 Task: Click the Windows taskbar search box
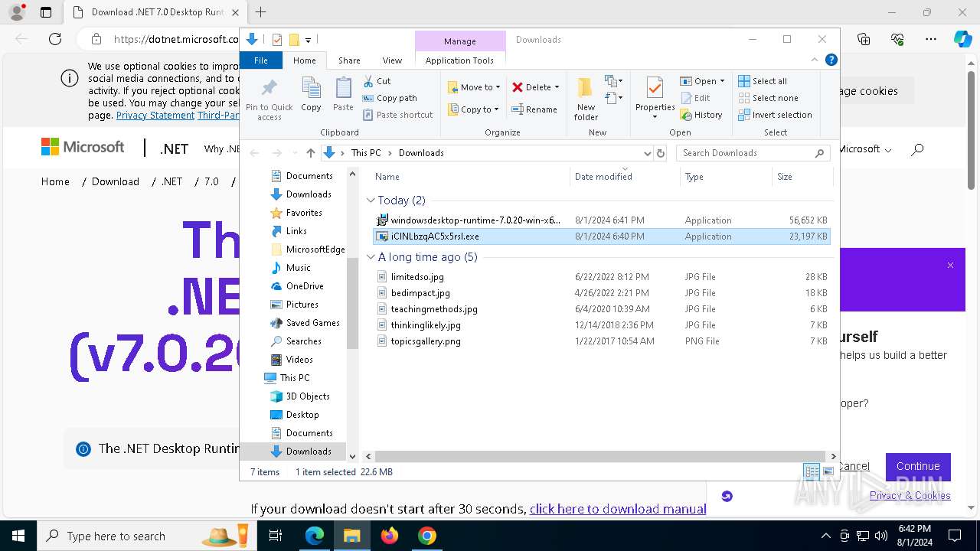coord(145,536)
